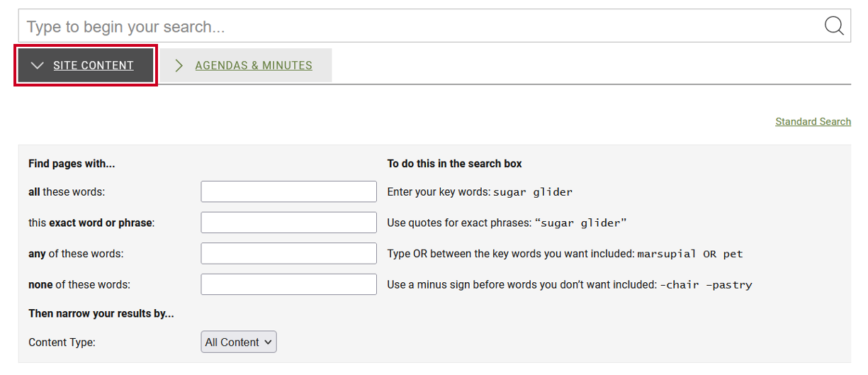Open the Agendas & Minutes tab
Image resolution: width=868 pixels, height=375 pixels.
tap(246, 65)
